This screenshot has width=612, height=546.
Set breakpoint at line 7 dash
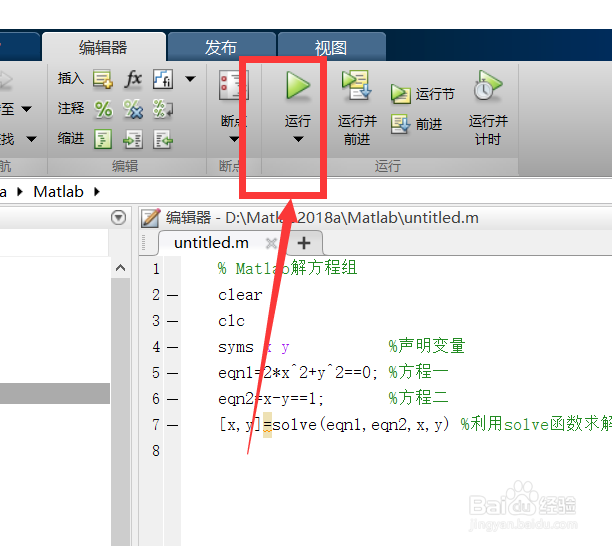click(x=172, y=425)
